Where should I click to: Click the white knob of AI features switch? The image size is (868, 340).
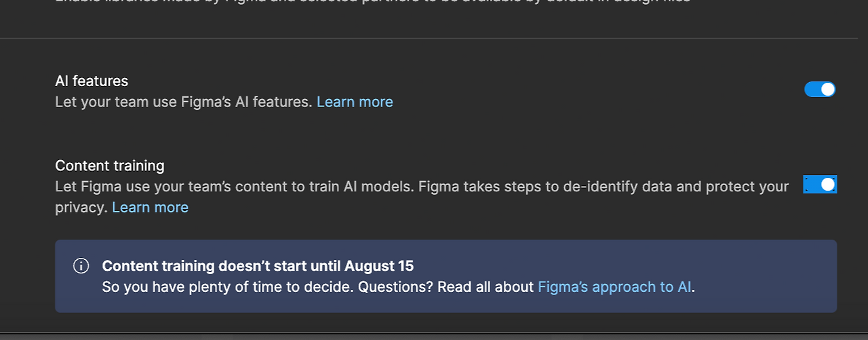click(x=827, y=90)
